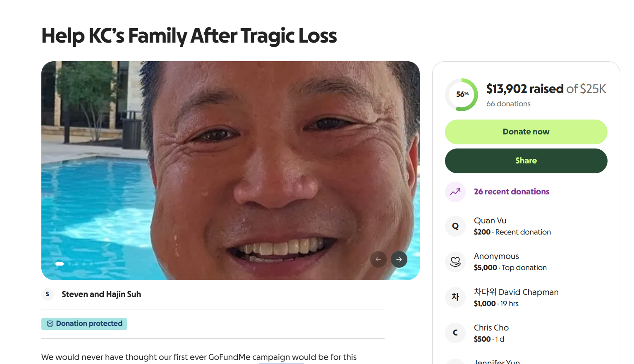Image resolution: width=634 pixels, height=364 pixels.
Task: Click the underlined "campaign" word in description
Action: click(271, 357)
